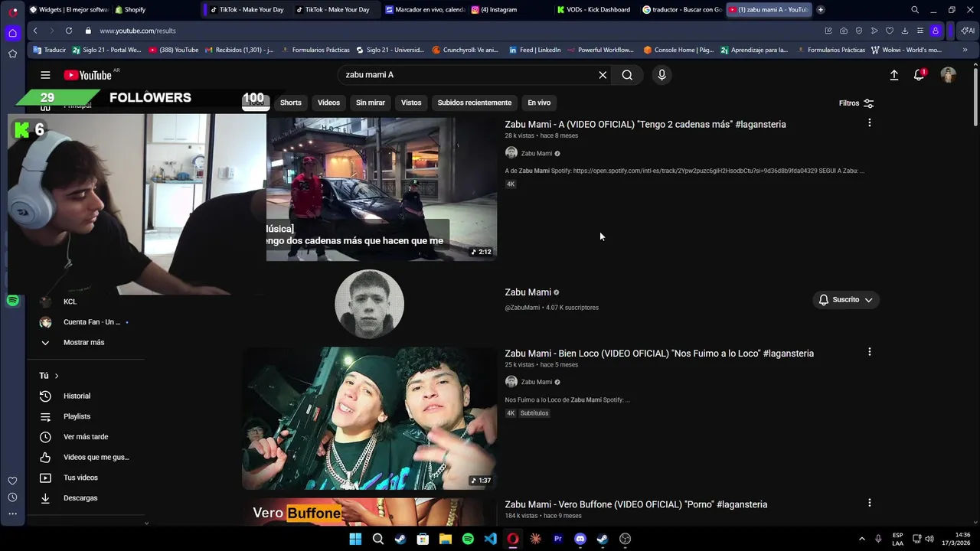Viewport: 980px width, 551px height.
Task: Click the YouTube search text field
Action: [x=467, y=75]
